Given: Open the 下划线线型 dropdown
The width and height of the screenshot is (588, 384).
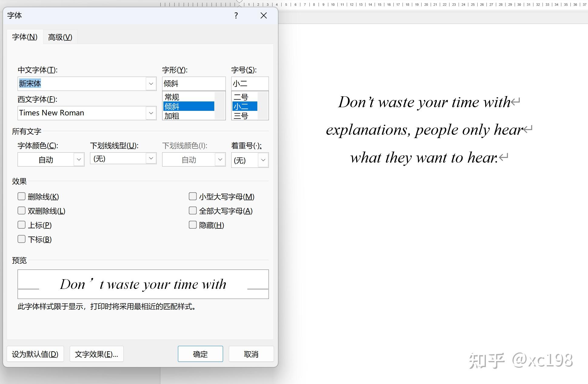Looking at the screenshot, I should click(151, 158).
